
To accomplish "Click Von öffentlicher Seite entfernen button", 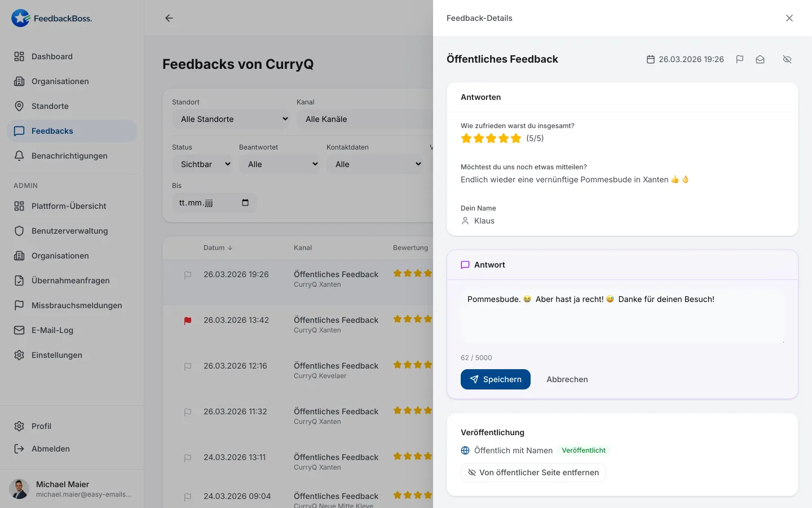I will tap(533, 472).
